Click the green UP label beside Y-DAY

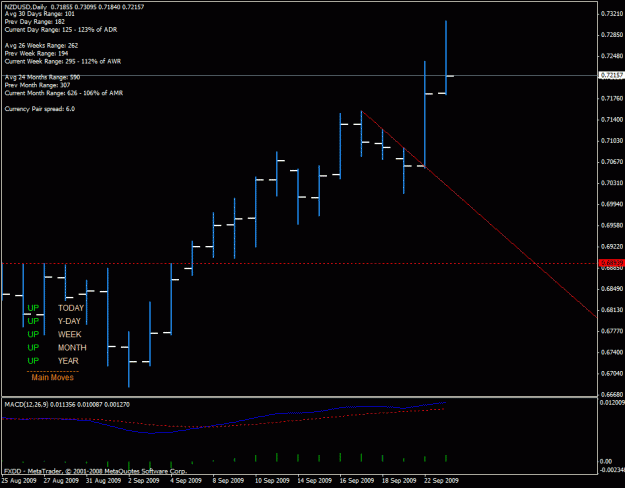(33, 321)
